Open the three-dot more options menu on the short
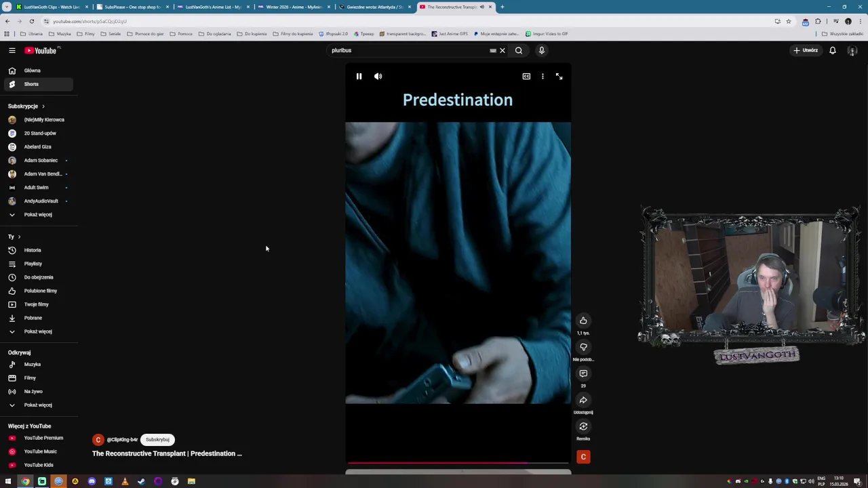 pos(542,77)
